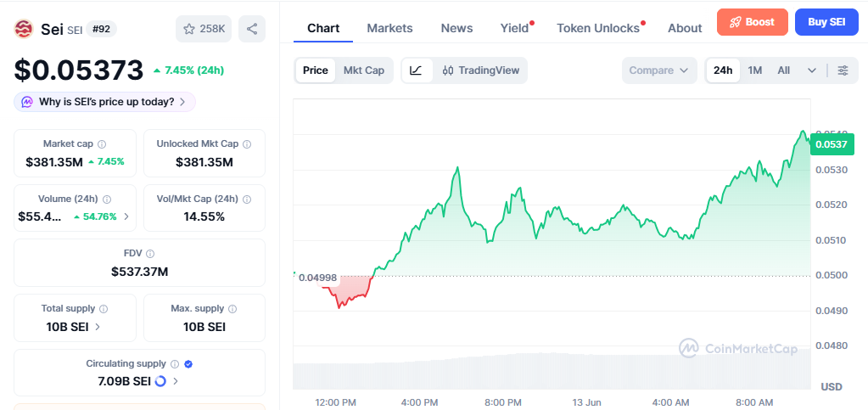The height and width of the screenshot is (410, 868).
Task: Click info icon next to Max. supply
Action: 232,309
